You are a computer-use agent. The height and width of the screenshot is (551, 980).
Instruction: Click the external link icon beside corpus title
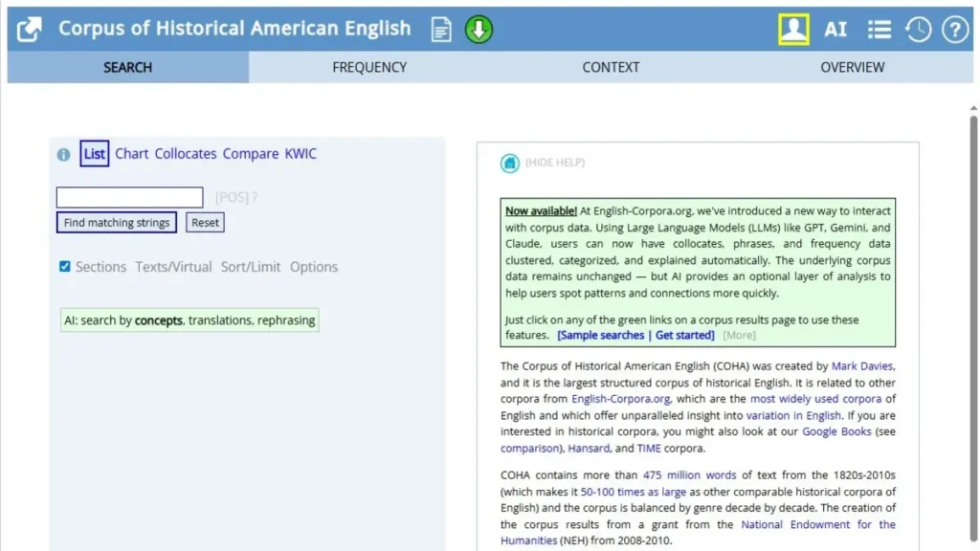tap(30, 30)
